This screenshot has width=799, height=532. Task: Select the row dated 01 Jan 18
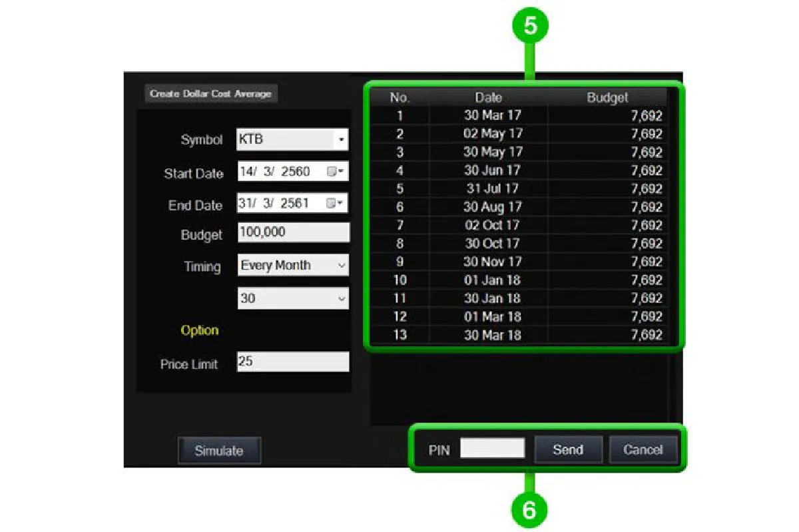click(519, 280)
